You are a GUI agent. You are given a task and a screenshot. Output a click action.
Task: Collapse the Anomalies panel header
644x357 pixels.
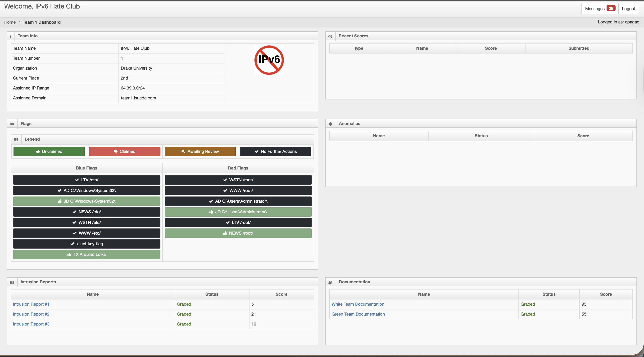coord(349,123)
